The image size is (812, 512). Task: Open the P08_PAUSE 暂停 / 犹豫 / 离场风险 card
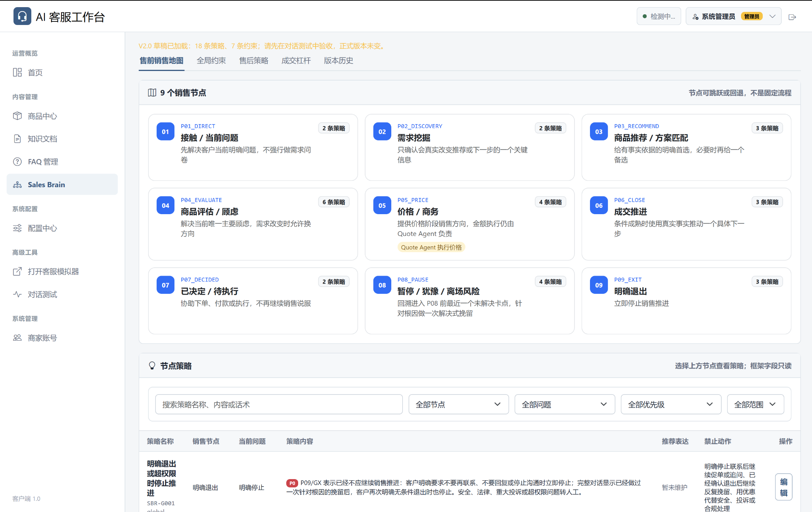click(x=469, y=301)
